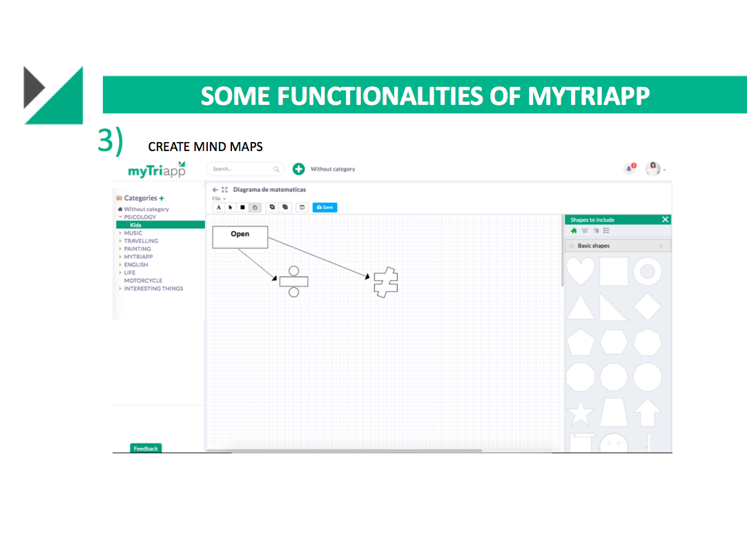Open the Feedback button
This screenshot has width=756, height=534.
click(146, 448)
